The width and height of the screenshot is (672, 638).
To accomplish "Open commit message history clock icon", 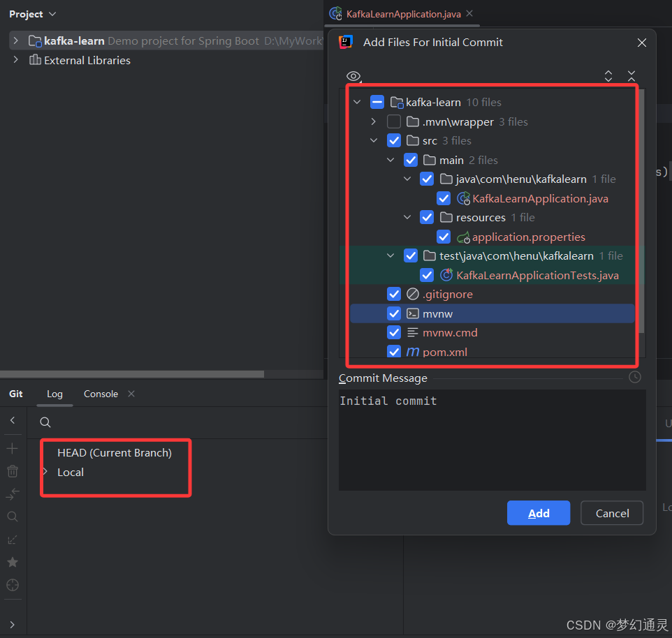I will point(635,377).
